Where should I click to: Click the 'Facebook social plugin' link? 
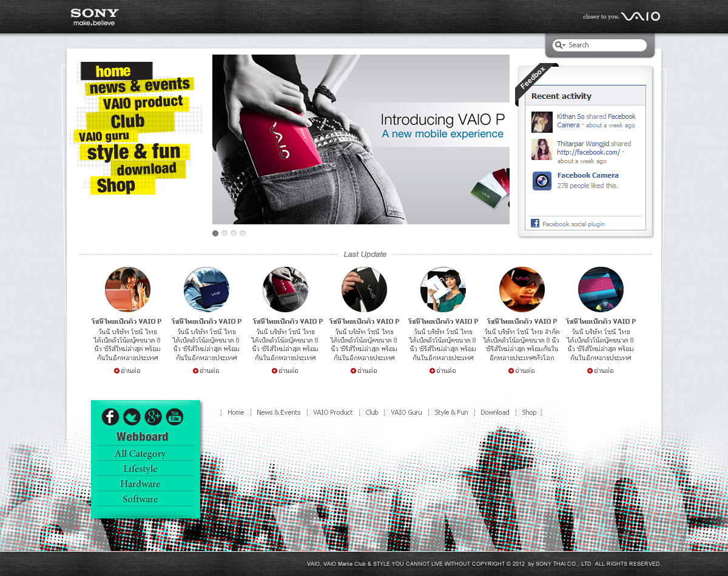click(x=573, y=224)
